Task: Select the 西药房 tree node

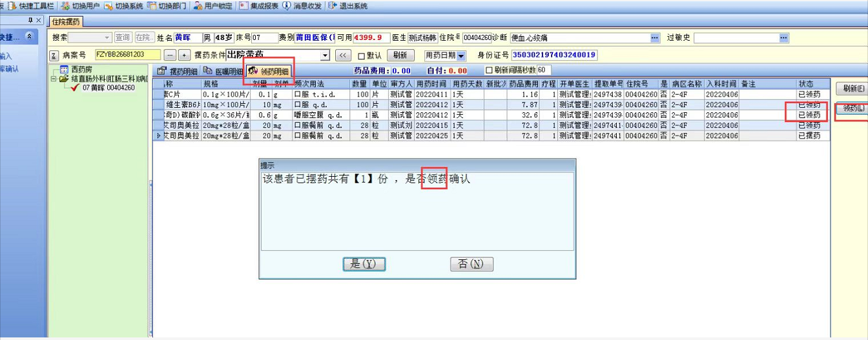Action: click(81, 70)
